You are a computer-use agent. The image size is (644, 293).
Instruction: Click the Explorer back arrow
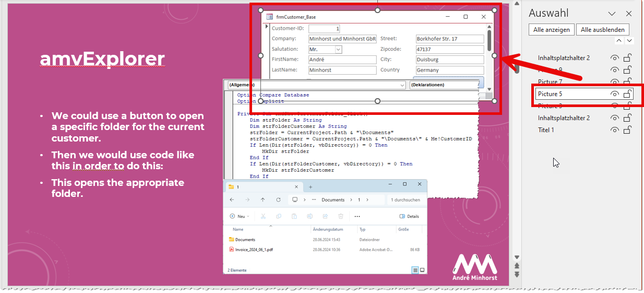232,200
